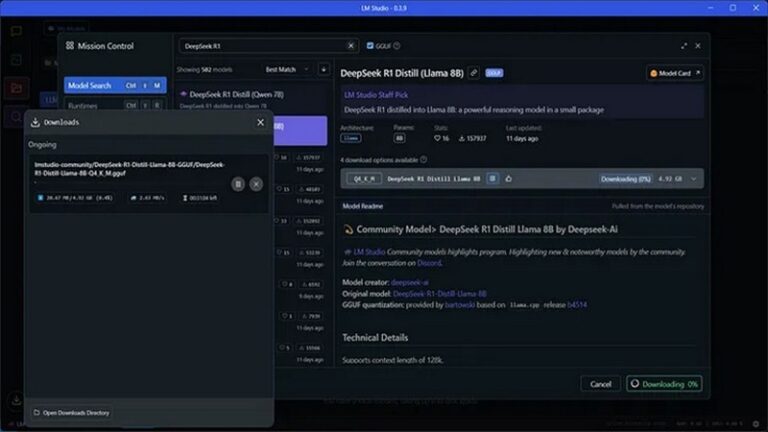The image size is (768, 432).
Task: Click the thumbs-up icon on Q4_K_M row
Action: [508, 179]
